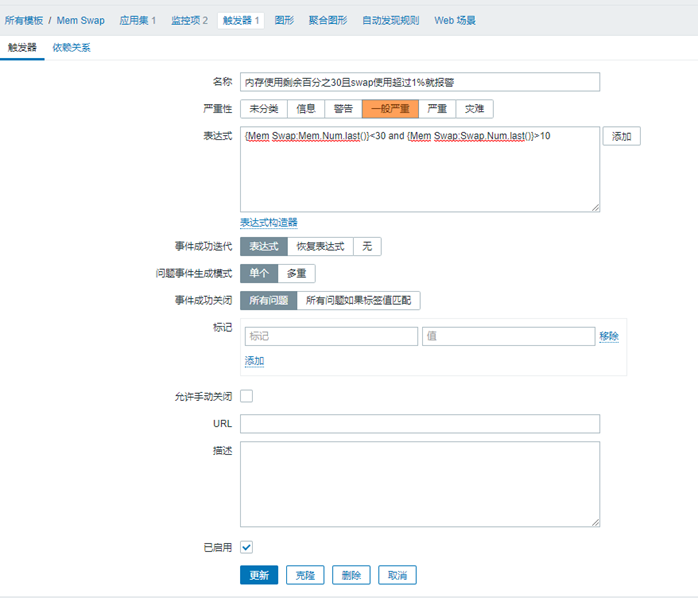Screen dimensions: 698x598
Task: Go to 应用集 1 tab
Action: (138, 20)
